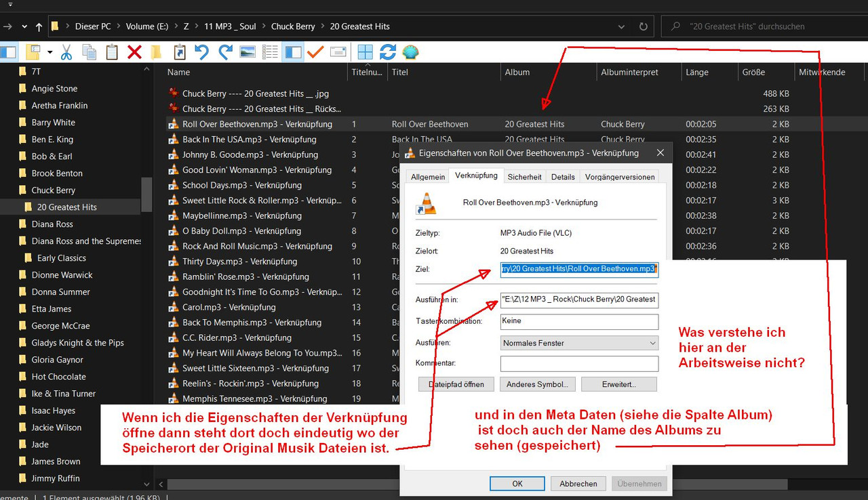
Task: Click the Abbrechen button
Action: click(x=578, y=484)
